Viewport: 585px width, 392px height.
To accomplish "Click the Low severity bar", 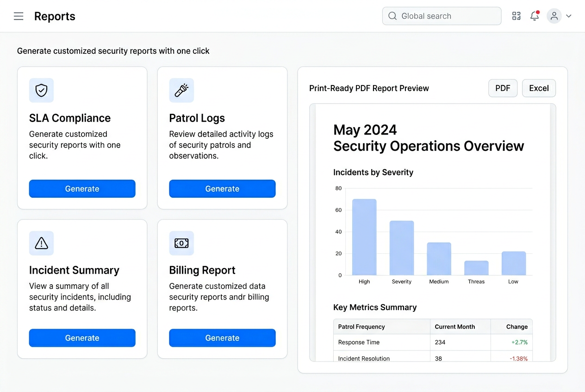I will coord(514,263).
